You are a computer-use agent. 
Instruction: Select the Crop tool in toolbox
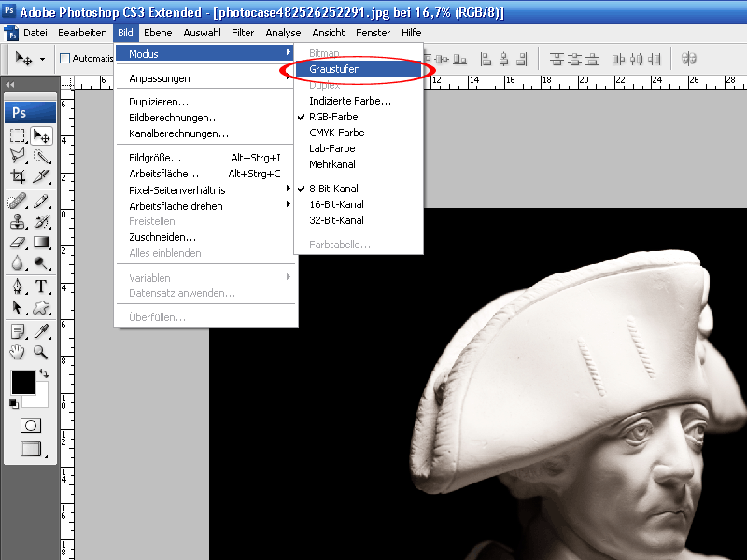pyautogui.click(x=18, y=176)
